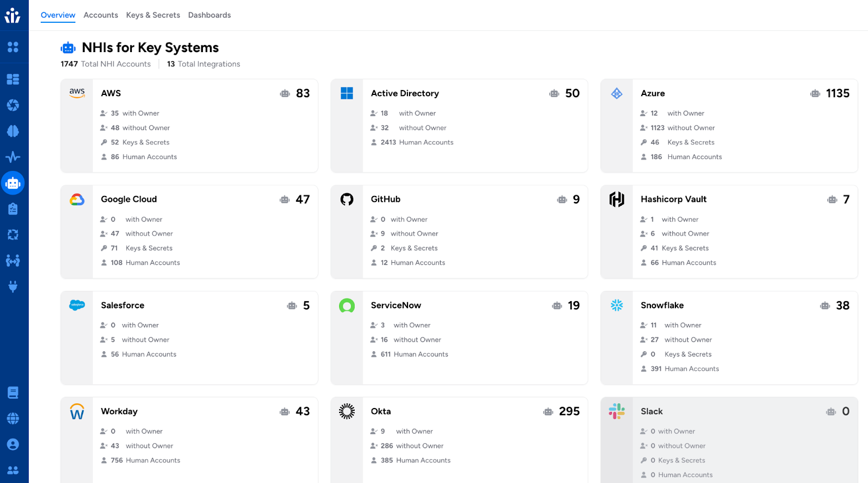Viewport: 868px width, 483px height.
Task: Switch to the Accounts tab
Action: click(101, 15)
